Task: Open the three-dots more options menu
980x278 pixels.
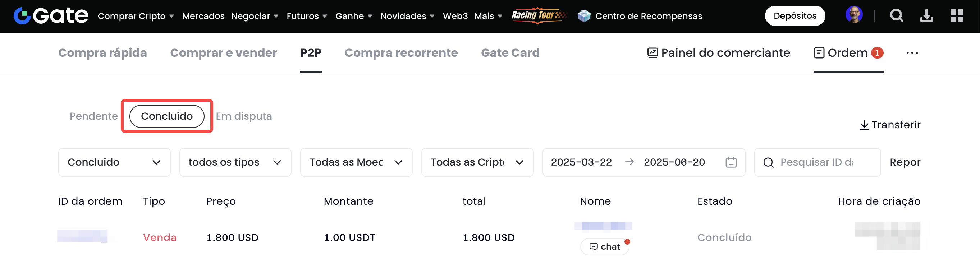Action: point(912,53)
